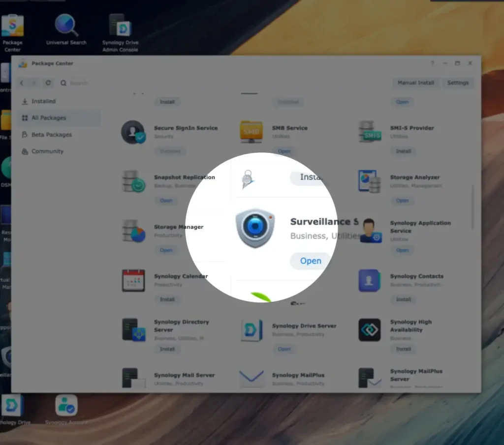Click the refresh icon in toolbar
This screenshot has height=445, width=504.
[x=48, y=83]
